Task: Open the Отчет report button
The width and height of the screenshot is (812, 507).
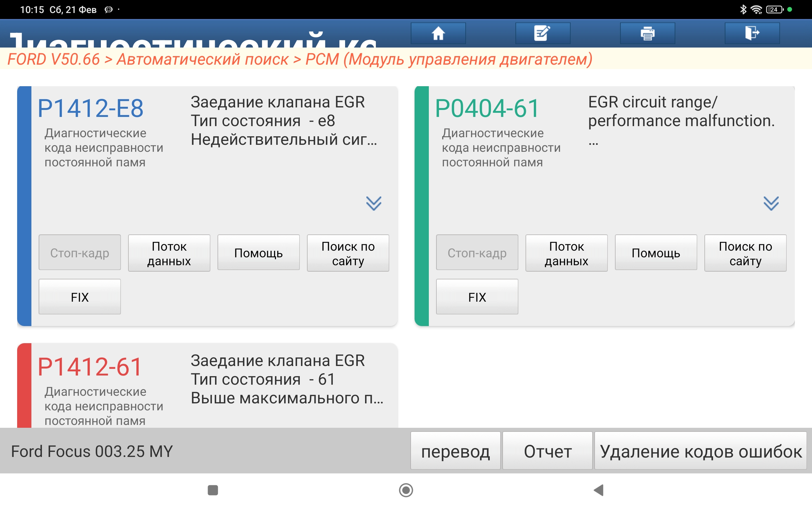Action: [547, 451]
